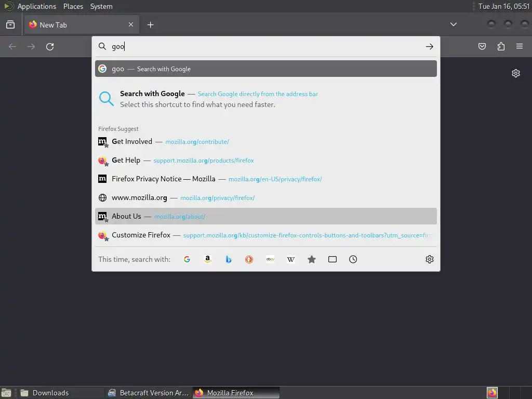Search this time with DuckDuckGo icon
The image size is (532, 399).
(x=249, y=259)
